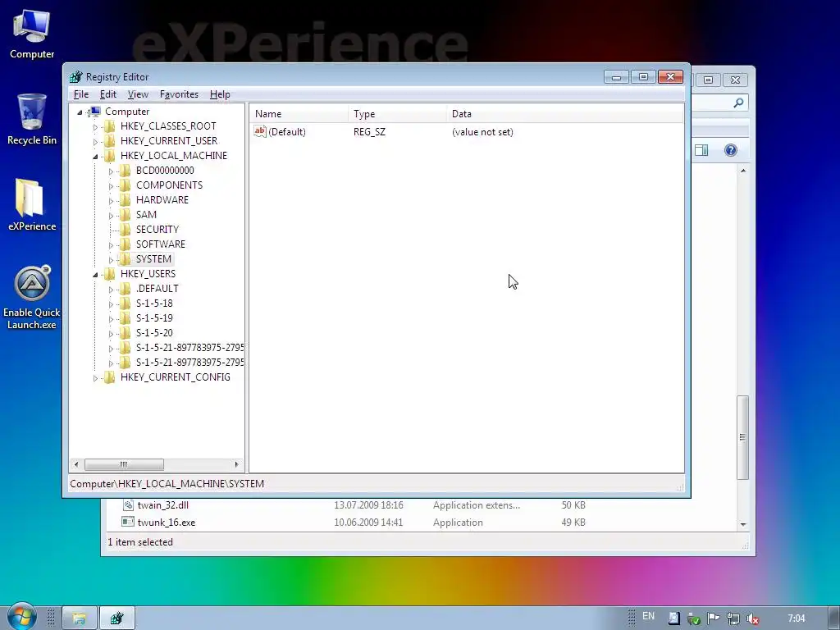The width and height of the screenshot is (840, 630).
Task: Click the Data column header
Action: [565, 113]
